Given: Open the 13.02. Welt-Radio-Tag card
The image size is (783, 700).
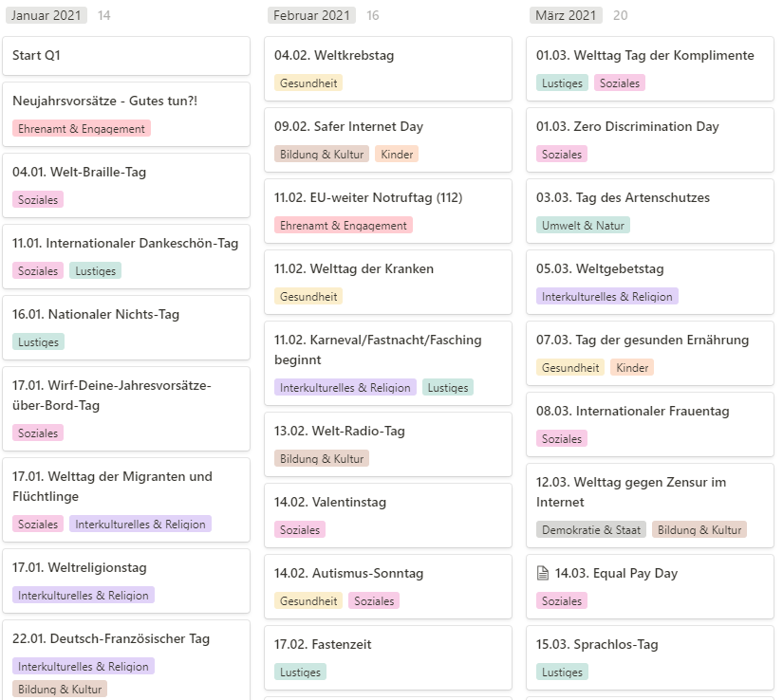Looking at the screenshot, I should click(x=388, y=445).
